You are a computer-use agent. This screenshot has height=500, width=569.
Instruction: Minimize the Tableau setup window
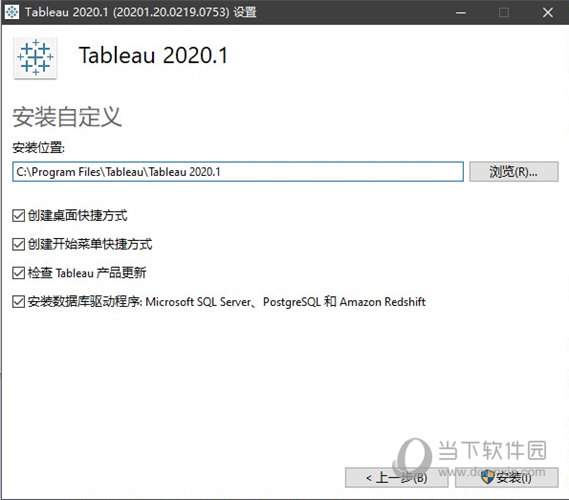pos(461,13)
